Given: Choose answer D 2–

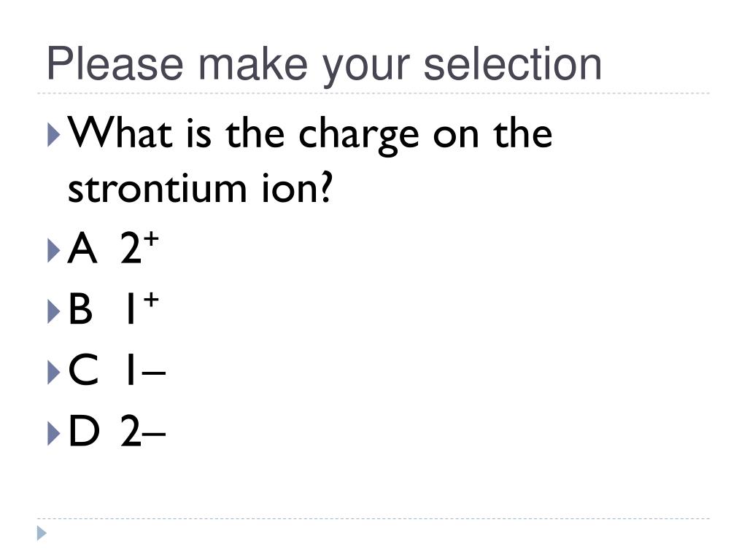Looking at the screenshot, I should 117,430.
